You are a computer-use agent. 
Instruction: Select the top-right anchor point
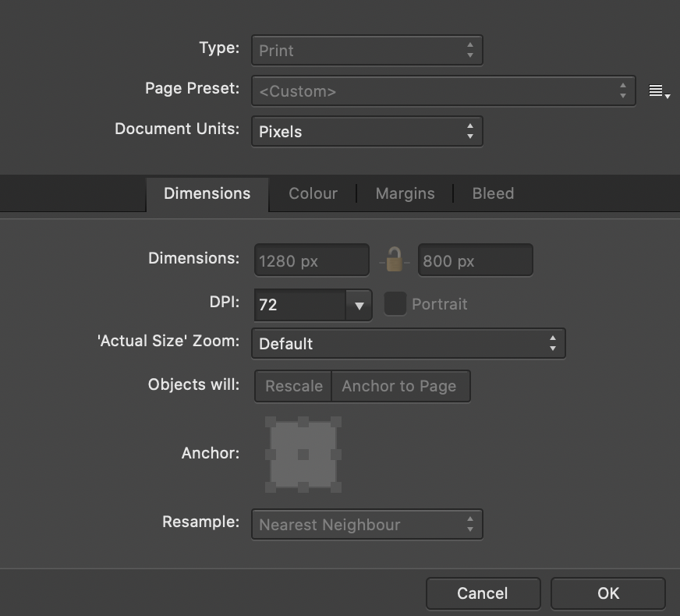point(336,422)
